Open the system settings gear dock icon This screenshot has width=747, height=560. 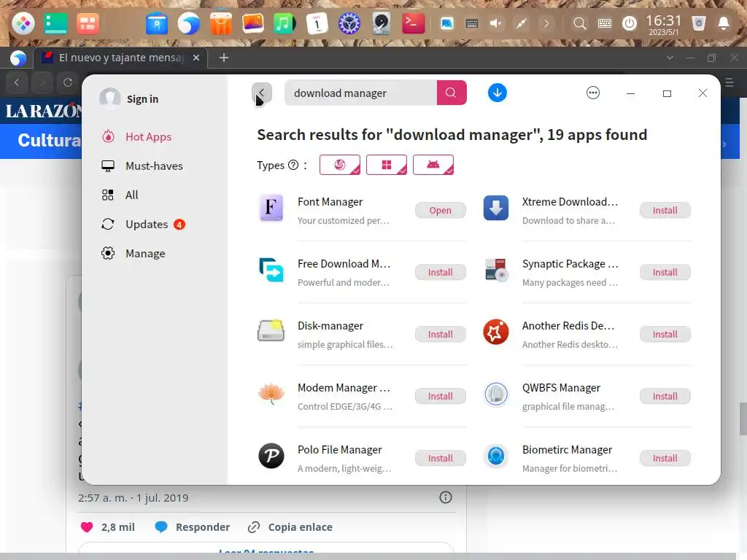[x=349, y=23]
